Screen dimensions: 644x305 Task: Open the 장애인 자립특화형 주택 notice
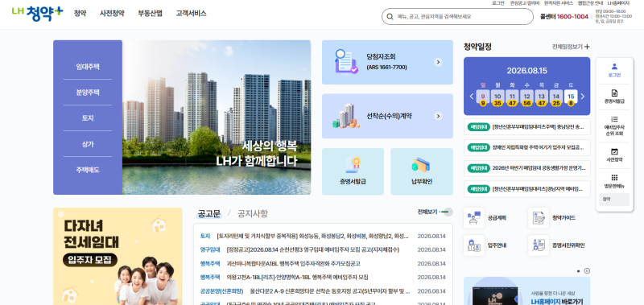point(527,147)
